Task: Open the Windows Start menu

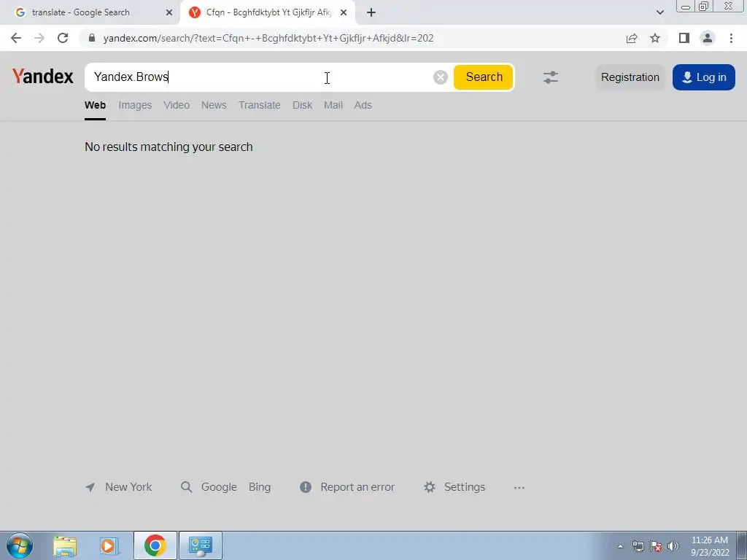Action: pos(20,545)
